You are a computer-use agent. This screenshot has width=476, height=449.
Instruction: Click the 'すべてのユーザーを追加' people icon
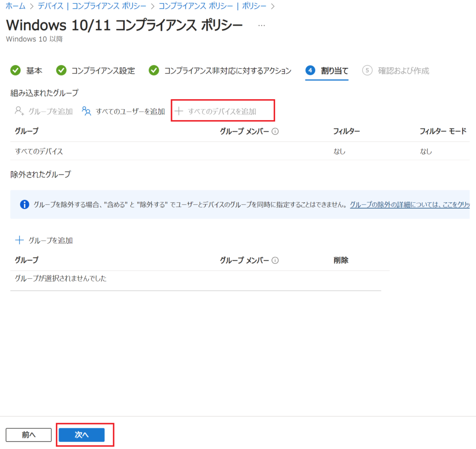86,111
